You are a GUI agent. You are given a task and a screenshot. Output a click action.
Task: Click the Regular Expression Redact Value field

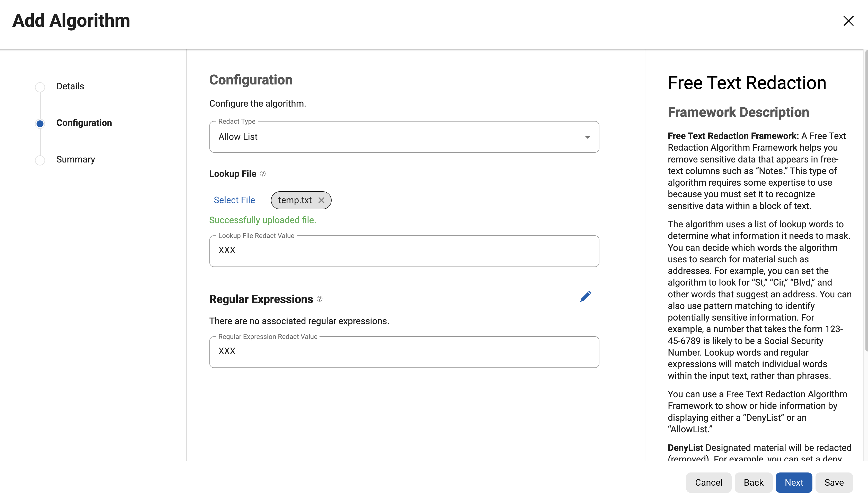click(x=404, y=352)
